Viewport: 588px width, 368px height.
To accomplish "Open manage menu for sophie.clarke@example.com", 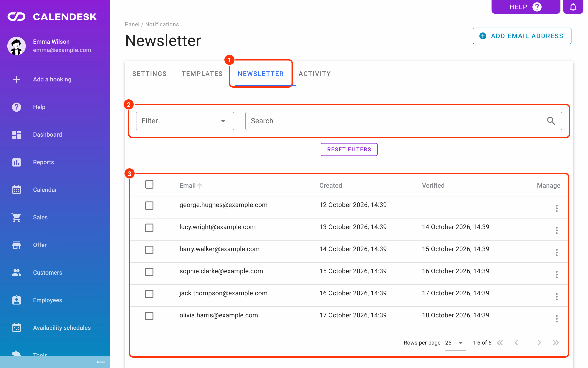I will pos(556,275).
